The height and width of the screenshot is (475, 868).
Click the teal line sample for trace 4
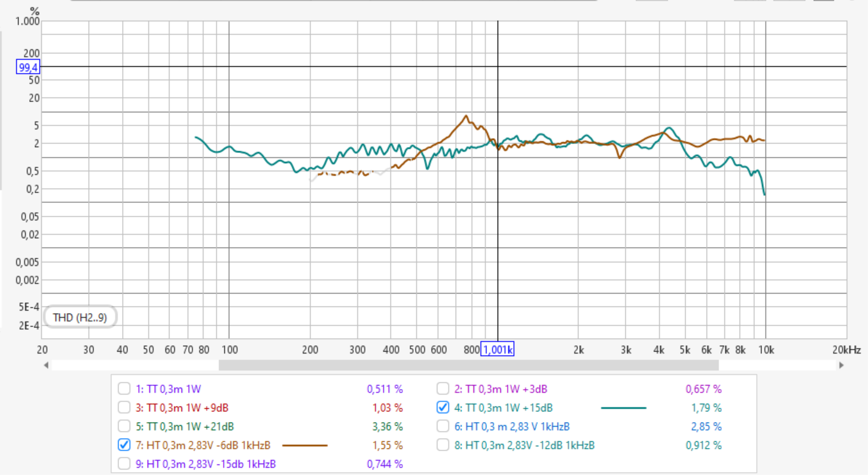(623, 408)
